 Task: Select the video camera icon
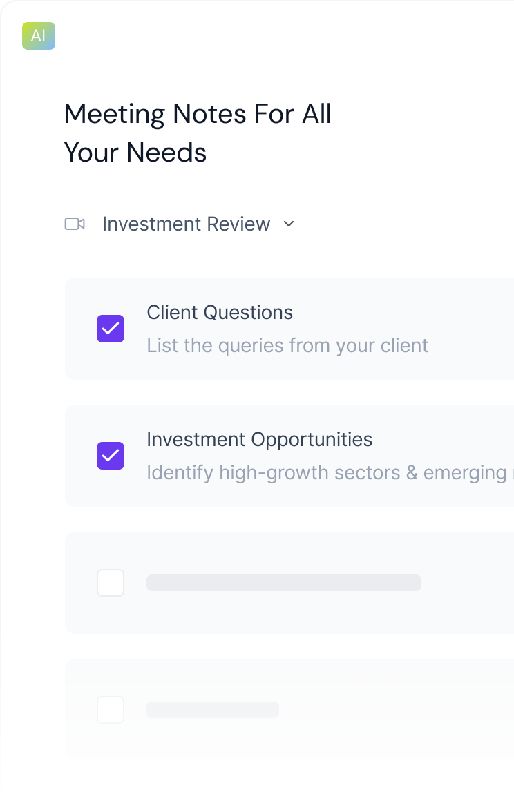pyautogui.click(x=76, y=224)
